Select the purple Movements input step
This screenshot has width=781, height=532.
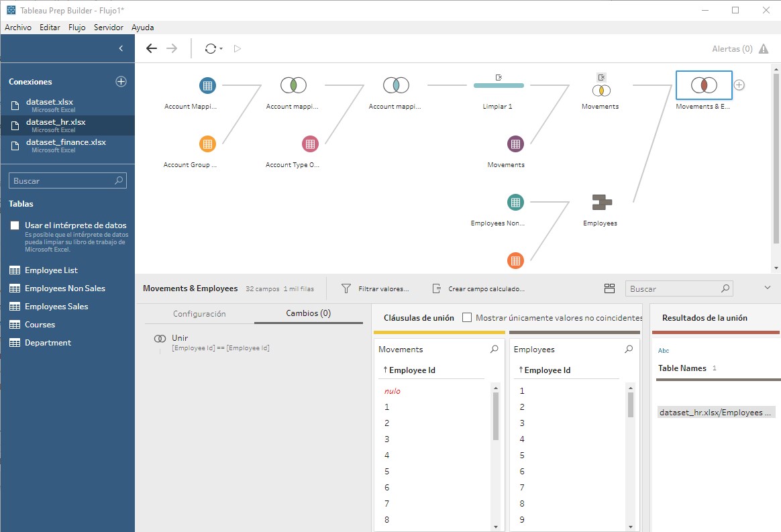point(515,144)
